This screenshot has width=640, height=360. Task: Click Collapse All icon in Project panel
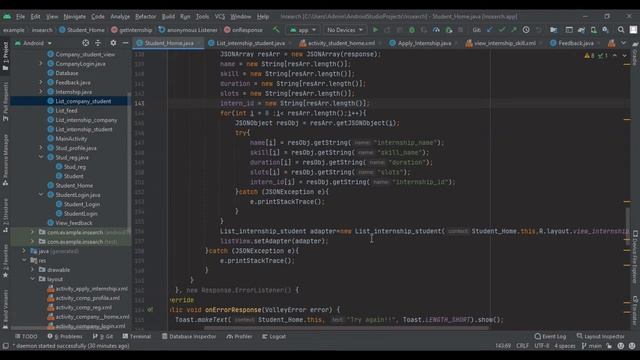coord(98,43)
